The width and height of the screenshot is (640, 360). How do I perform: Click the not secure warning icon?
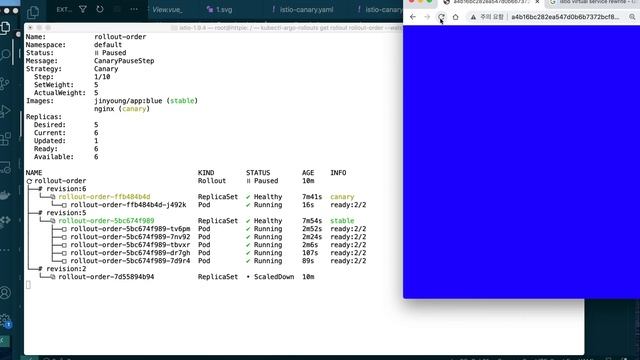[x=473, y=17]
